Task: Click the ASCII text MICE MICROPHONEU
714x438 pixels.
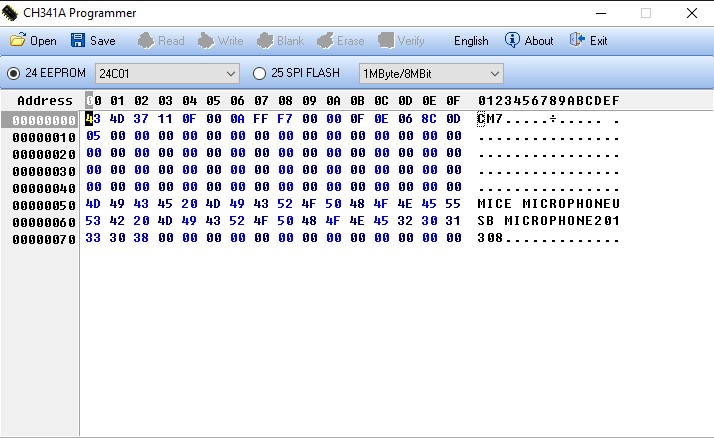Action: tap(549, 204)
